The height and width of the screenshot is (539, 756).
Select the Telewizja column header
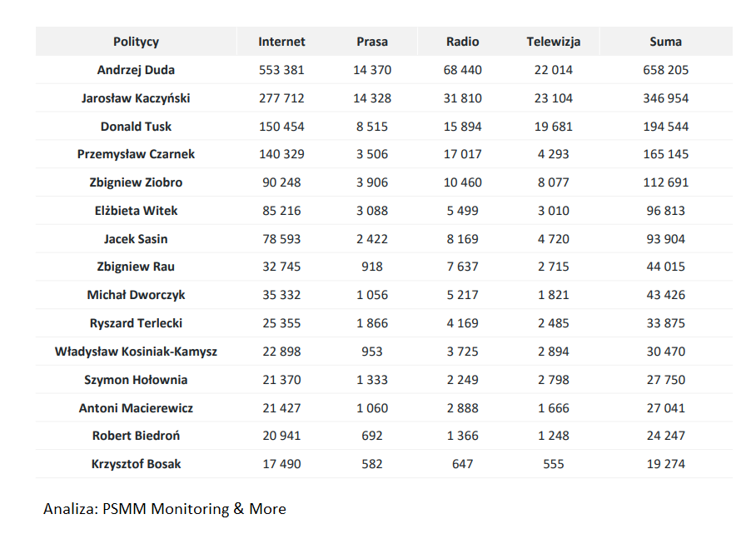coord(553,42)
